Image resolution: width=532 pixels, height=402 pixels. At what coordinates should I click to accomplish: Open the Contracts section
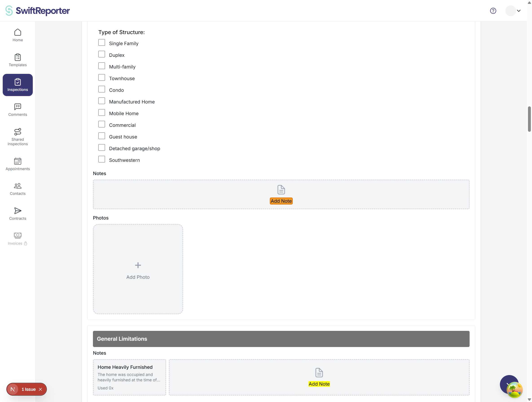coord(17,214)
